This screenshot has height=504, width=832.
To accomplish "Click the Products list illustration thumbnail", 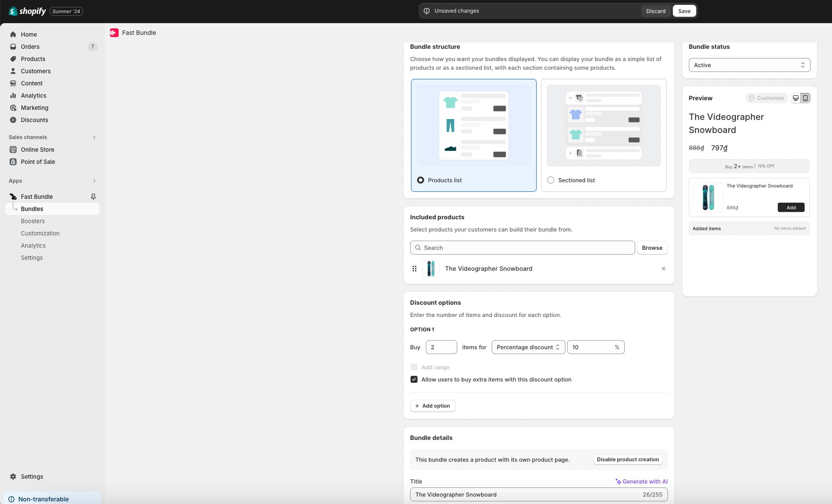I will tap(473, 126).
